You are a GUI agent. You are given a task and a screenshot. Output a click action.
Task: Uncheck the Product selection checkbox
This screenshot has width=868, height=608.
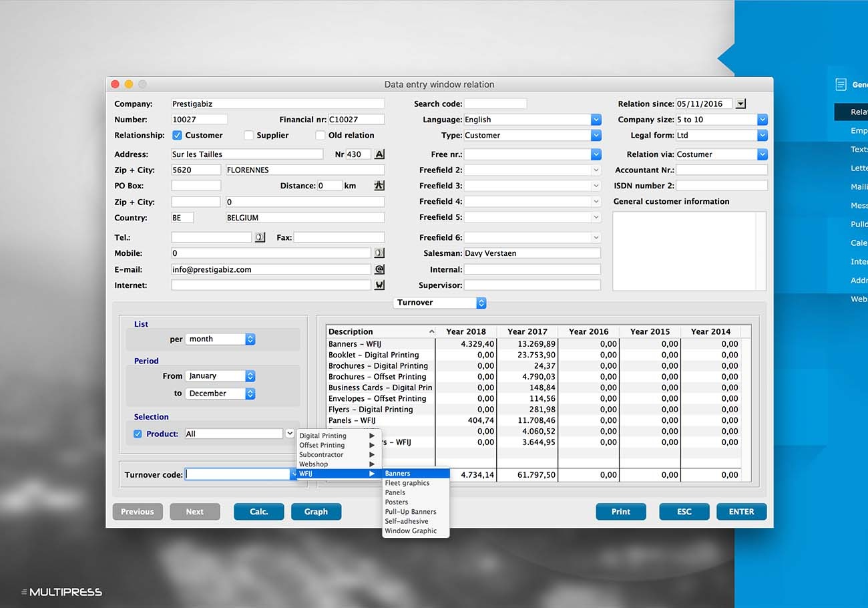(138, 434)
